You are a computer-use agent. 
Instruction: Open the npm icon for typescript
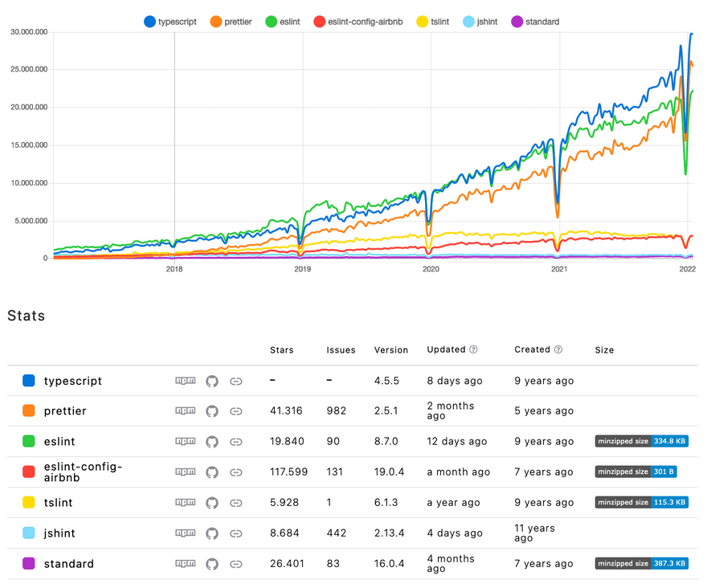point(185,381)
